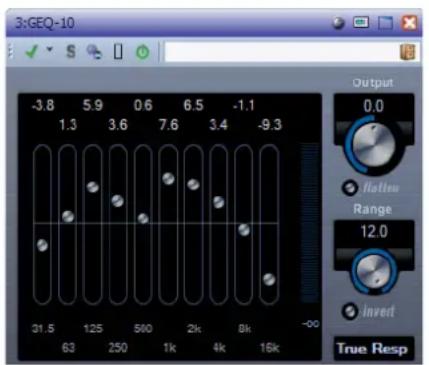Click the Output value 0.0 field
This screenshot has width=429, height=365.
(x=374, y=106)
